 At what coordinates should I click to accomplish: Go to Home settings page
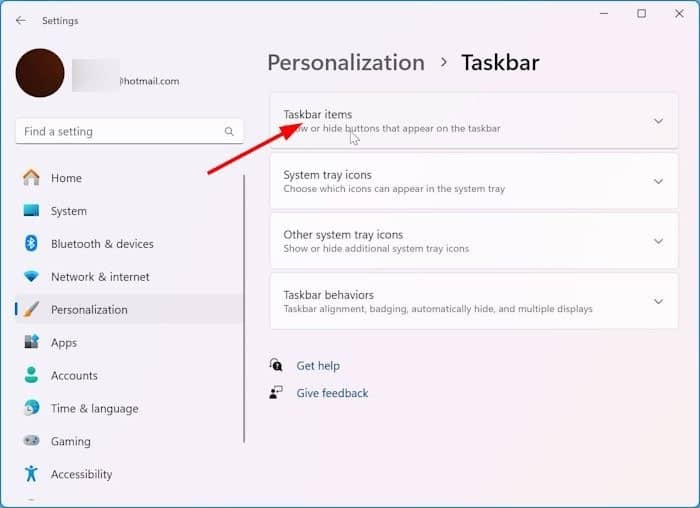click(129, 178)
